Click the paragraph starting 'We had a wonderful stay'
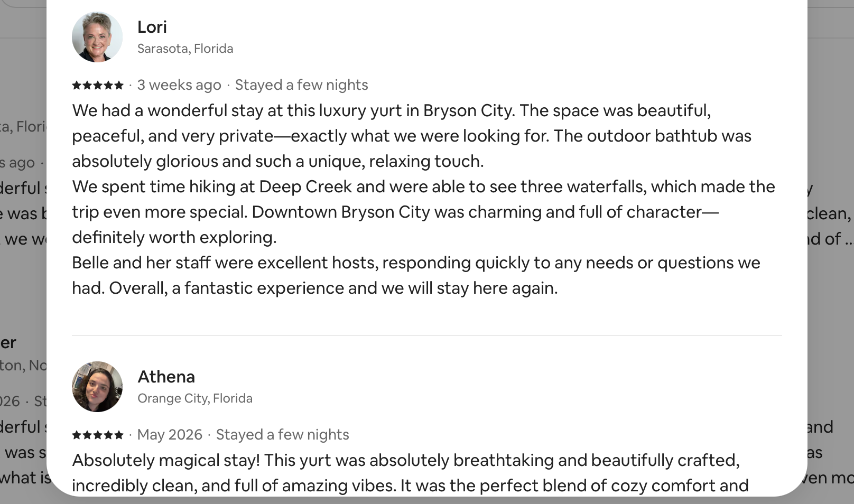854x504 pixels. point(412,136)
